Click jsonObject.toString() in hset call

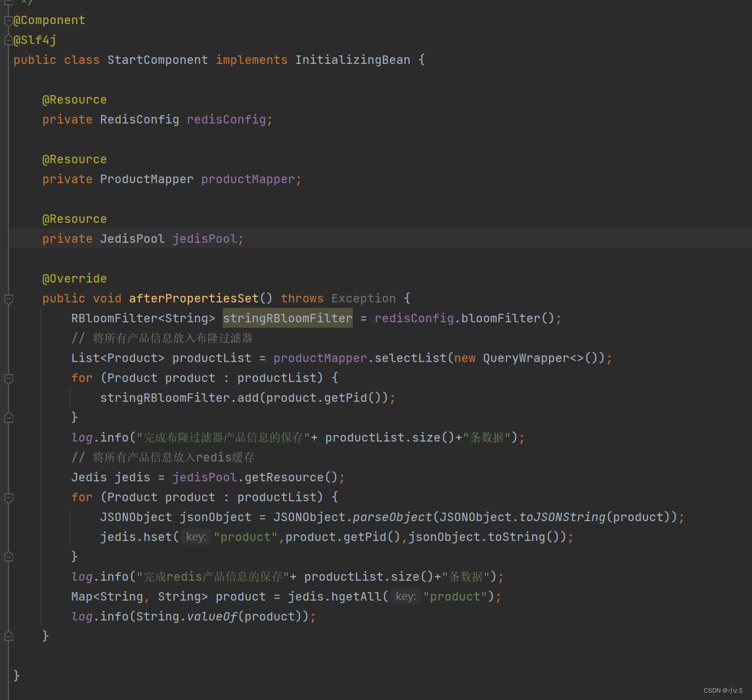pos(484,537)
